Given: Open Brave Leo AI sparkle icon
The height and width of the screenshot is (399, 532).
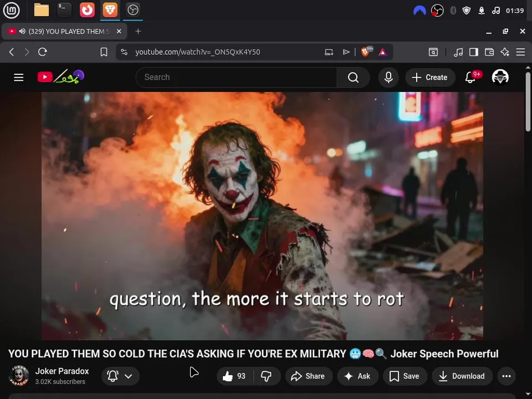Looking at the screenshot, I should point(505,52).
